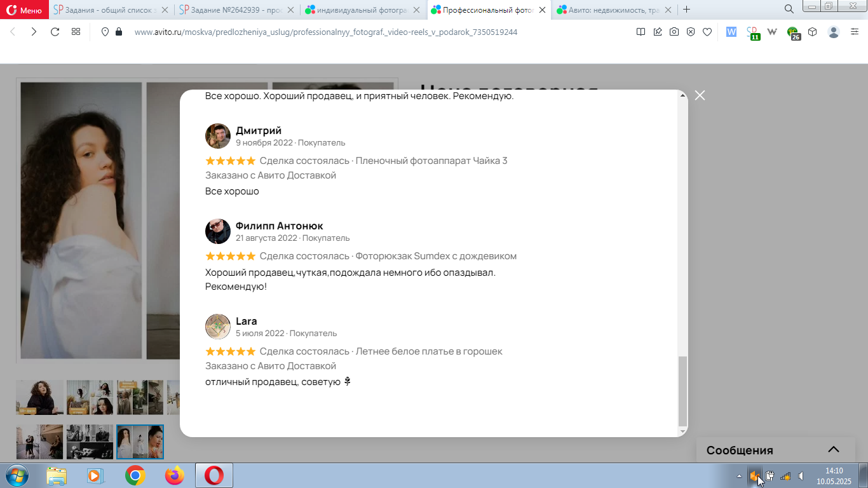
Task: Open reviewer Филипп Антонюк's profile
Action: (x=279, y=226)
